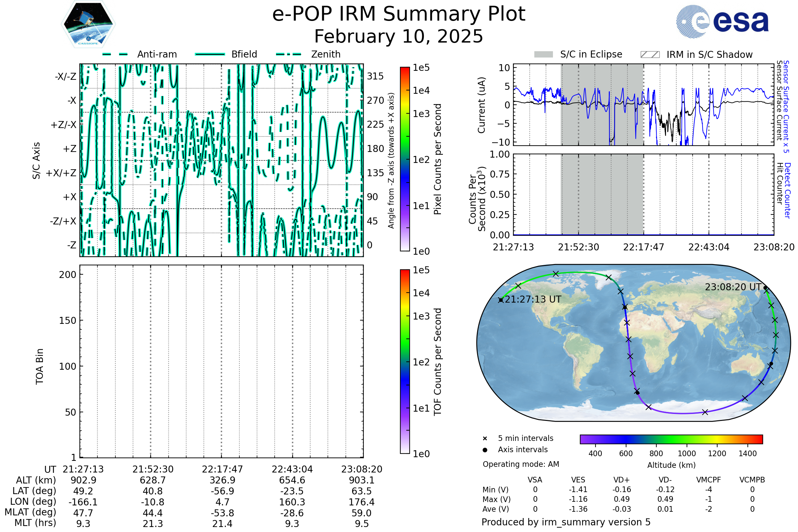Click the Zenith dash-dot legend sample
This screenshot has height=532, width=798.
288,54
